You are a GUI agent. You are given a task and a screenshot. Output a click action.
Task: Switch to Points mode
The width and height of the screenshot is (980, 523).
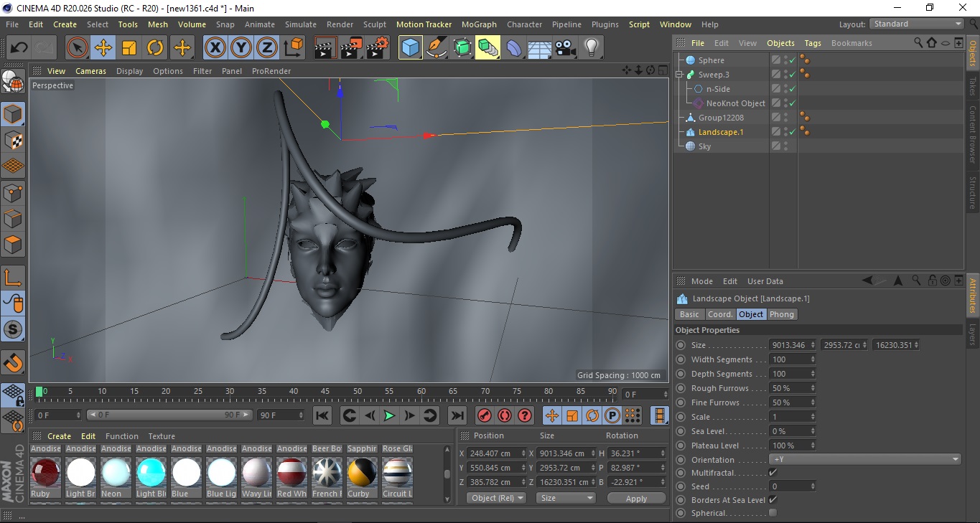tap(13, 192)
